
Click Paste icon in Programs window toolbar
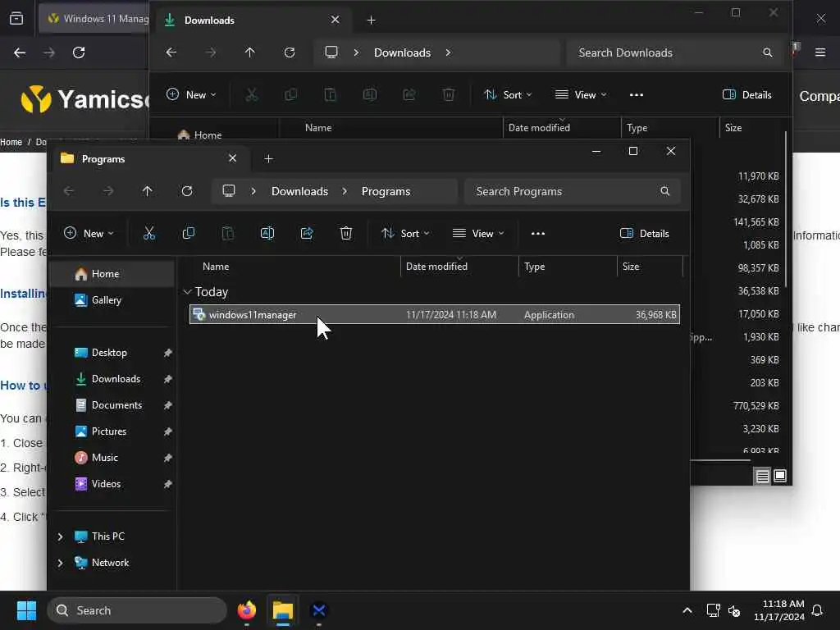tap(228, 233)
